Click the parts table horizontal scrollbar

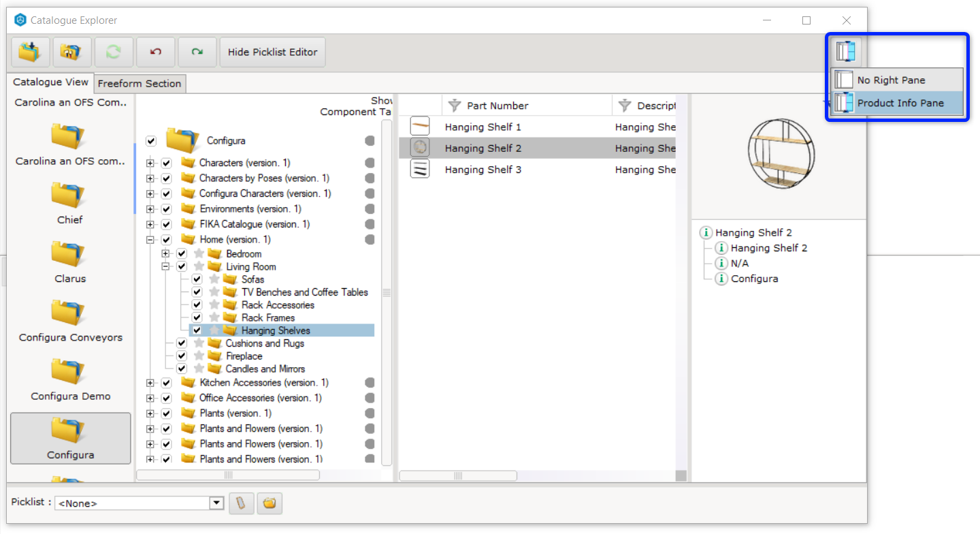point(458,475)
